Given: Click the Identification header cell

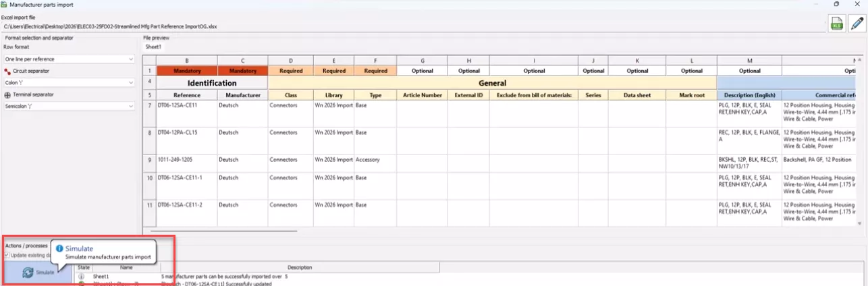Looking at the screenshot, I should pyautogui.click(x=212, y=83).
